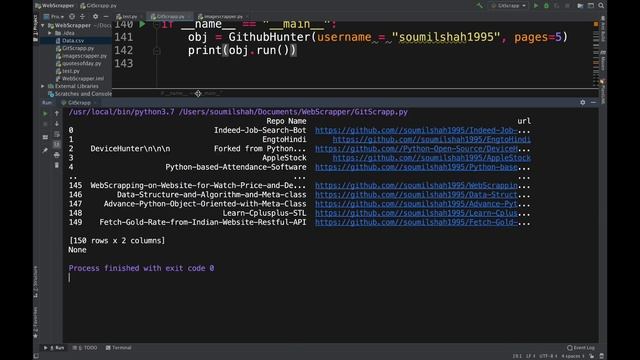Image resolution: width=640 pixels, height=360 pixels.
Task: Open the Fetch-Gold GitHub link
Action: 416,222
